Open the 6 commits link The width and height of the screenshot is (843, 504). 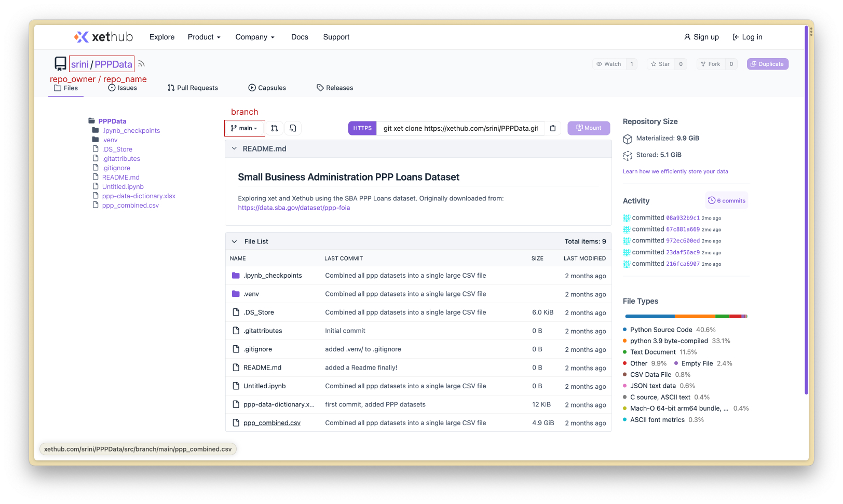pyautogui.click(x=727, y=200)
